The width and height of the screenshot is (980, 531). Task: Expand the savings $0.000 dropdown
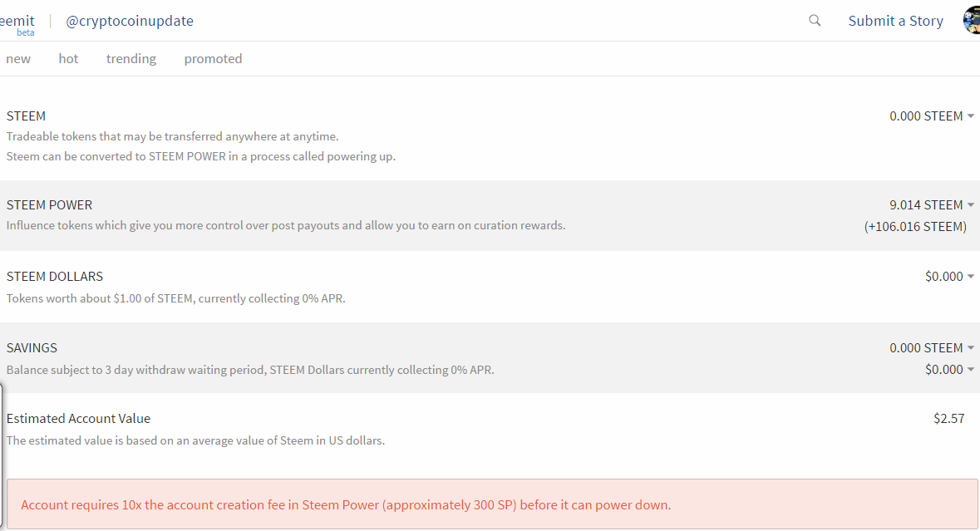(949, 370)
